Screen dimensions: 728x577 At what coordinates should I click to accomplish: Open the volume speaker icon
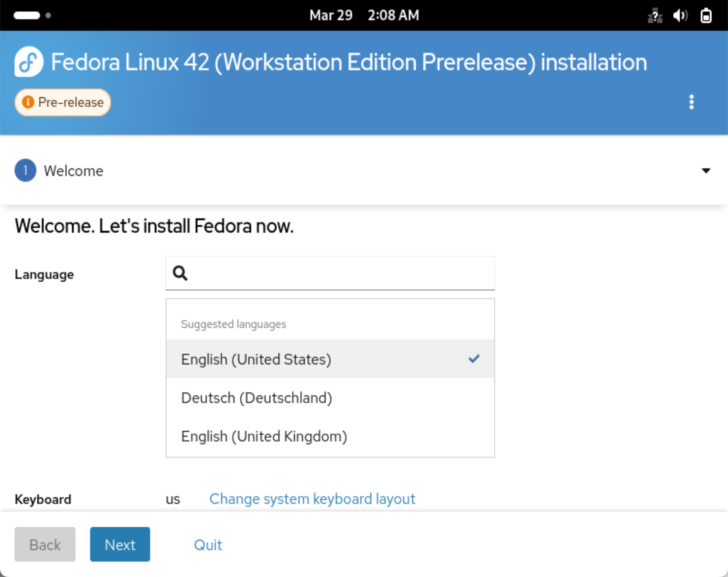[680, 16]
